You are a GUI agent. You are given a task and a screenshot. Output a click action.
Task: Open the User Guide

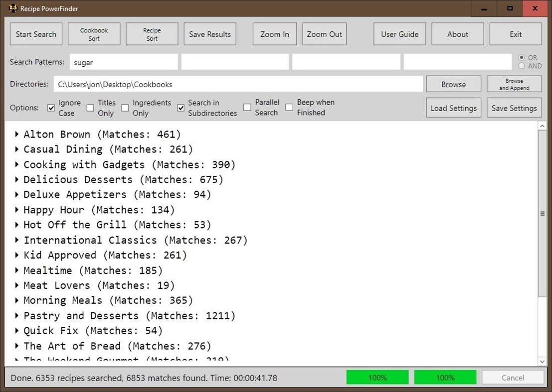click(x=399, y=34)
